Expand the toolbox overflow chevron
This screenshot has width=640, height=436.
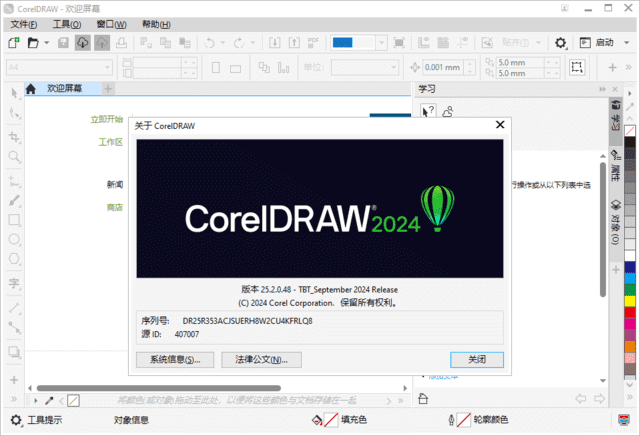[x=14, y=399]
